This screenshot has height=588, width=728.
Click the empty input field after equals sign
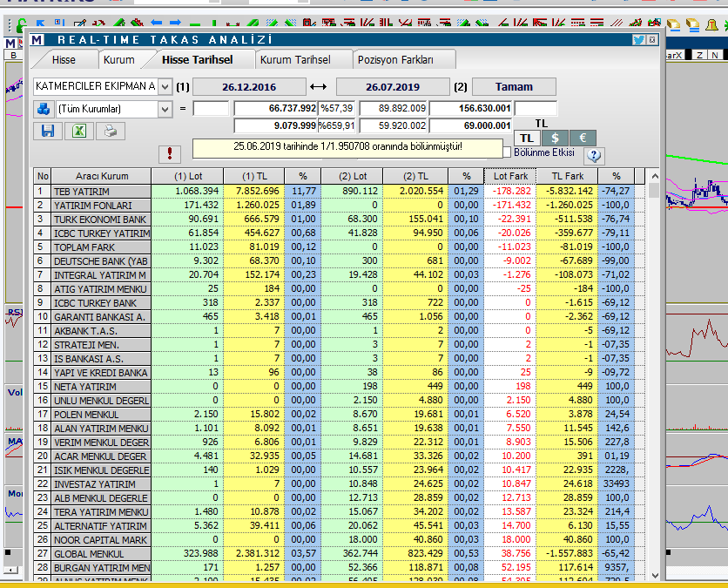[211, 109]
